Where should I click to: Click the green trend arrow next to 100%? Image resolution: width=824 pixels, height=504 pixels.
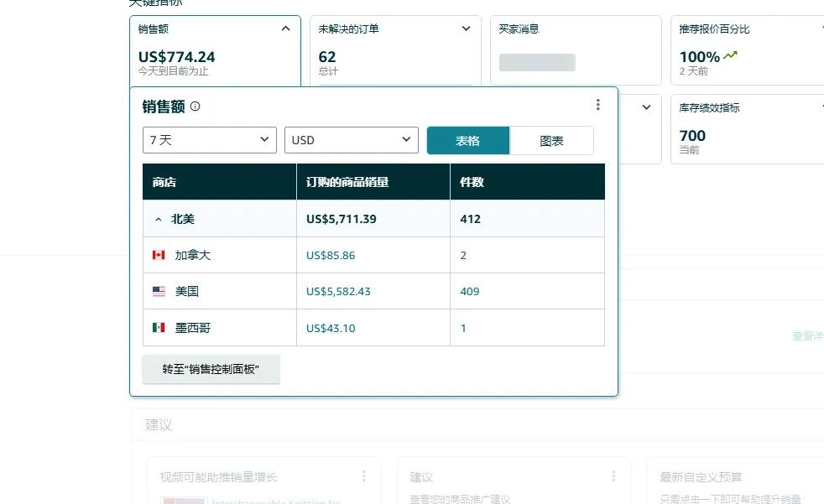click(x=731, y=55)
